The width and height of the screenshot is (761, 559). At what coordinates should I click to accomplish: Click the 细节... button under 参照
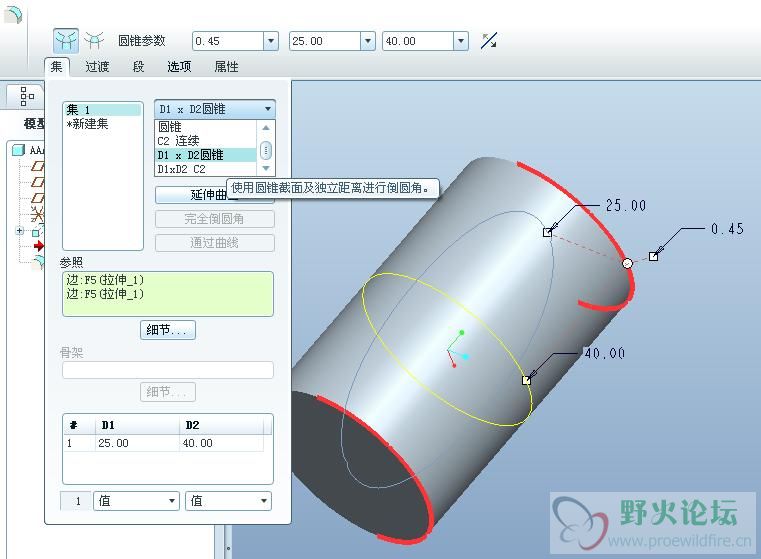click(167, 330)
